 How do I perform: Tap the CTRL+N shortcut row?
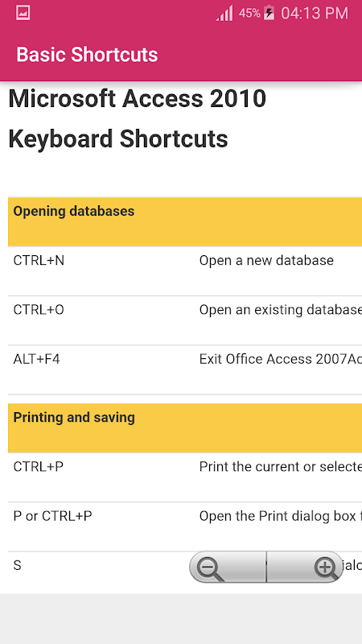tap(185, 271)
